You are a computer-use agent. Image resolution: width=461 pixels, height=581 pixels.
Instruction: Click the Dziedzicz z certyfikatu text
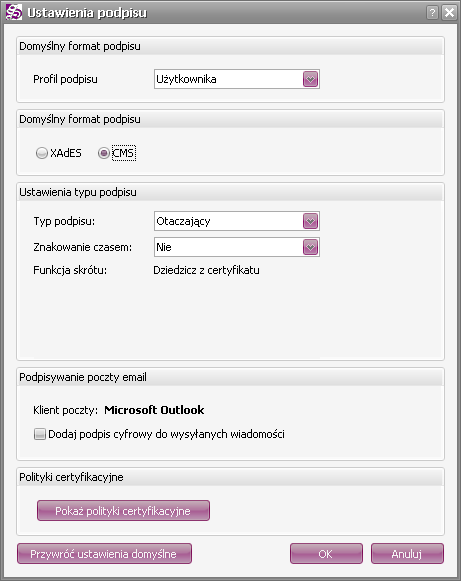point(206,270)
